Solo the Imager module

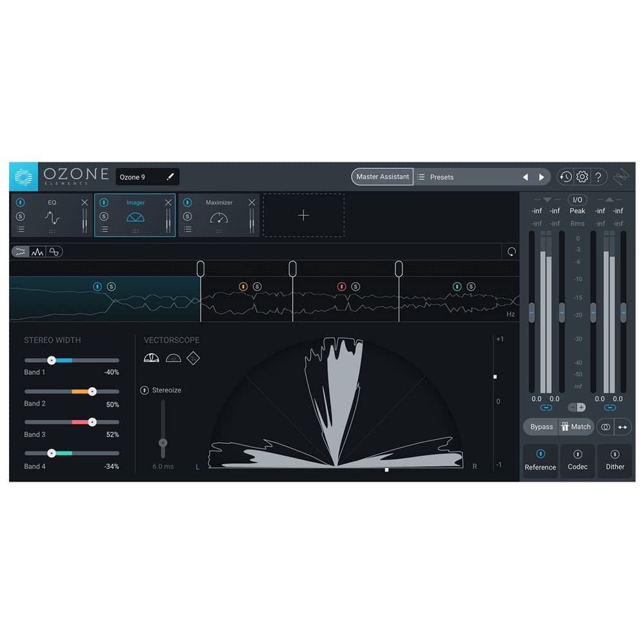click(104, 216)
